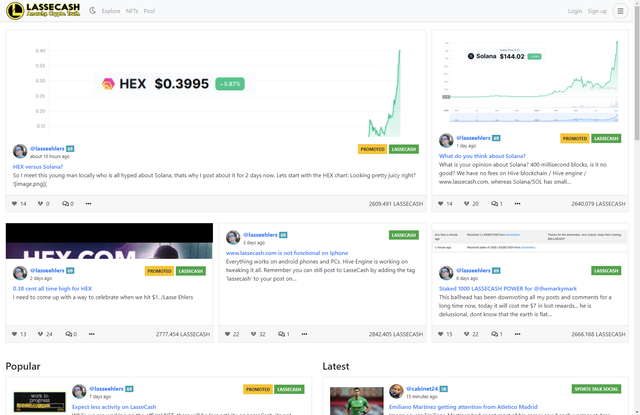Viewport: 640px width, 415px height.
Task: Click the LasseCash logo
Action: coord(43,11)
